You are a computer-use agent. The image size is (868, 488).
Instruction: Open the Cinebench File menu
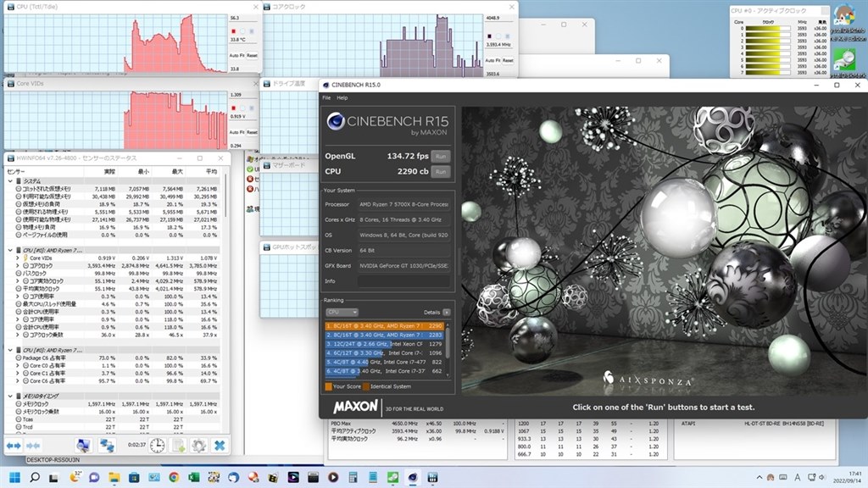326,98
